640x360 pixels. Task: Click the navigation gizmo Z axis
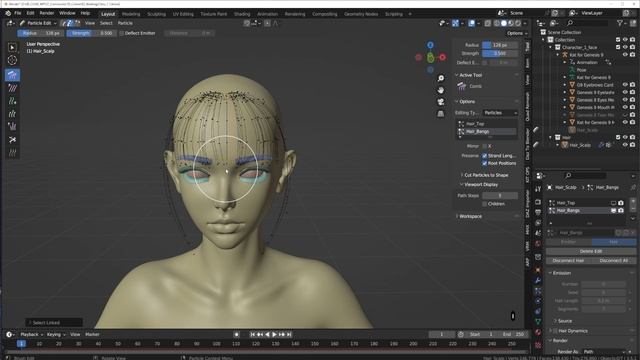point(431,45)
